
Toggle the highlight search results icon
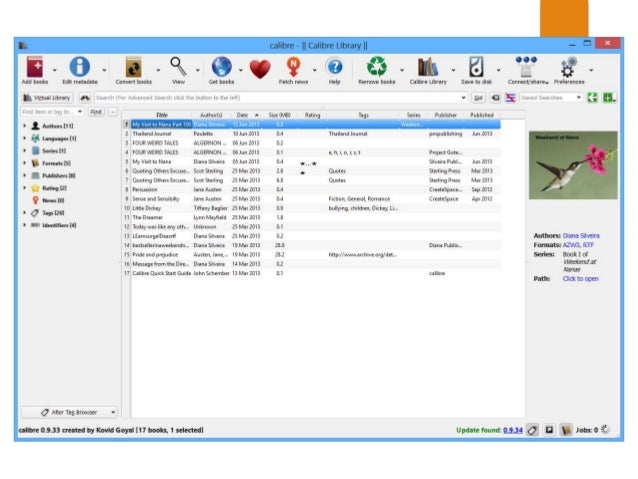pos(510,98)
